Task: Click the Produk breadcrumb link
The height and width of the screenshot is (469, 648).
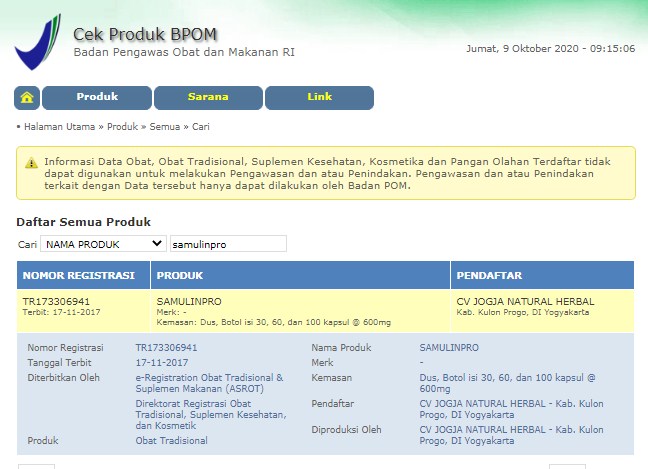Action: pos(122,127)
